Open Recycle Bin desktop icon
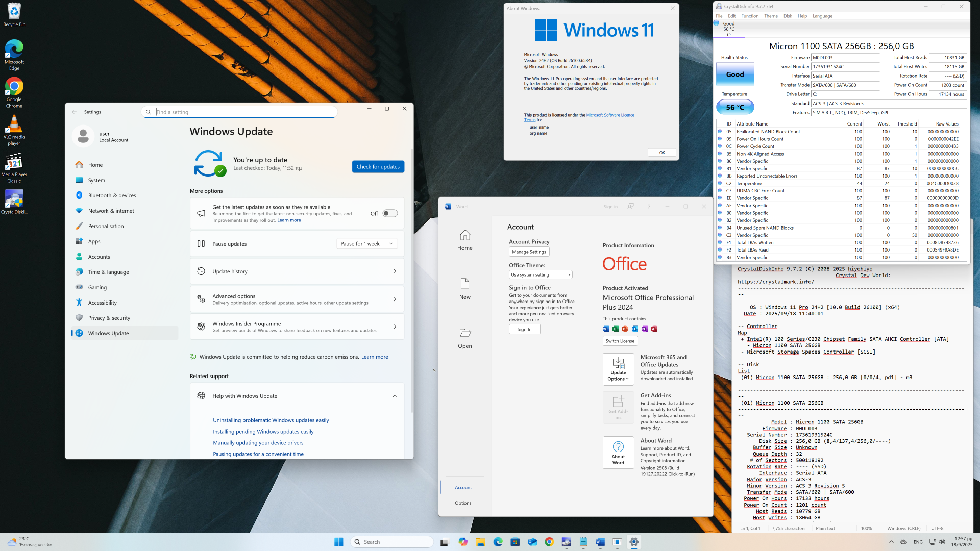The height and width of the screenshot is (551, 980). pyautogui.click(x=14, y=14)
